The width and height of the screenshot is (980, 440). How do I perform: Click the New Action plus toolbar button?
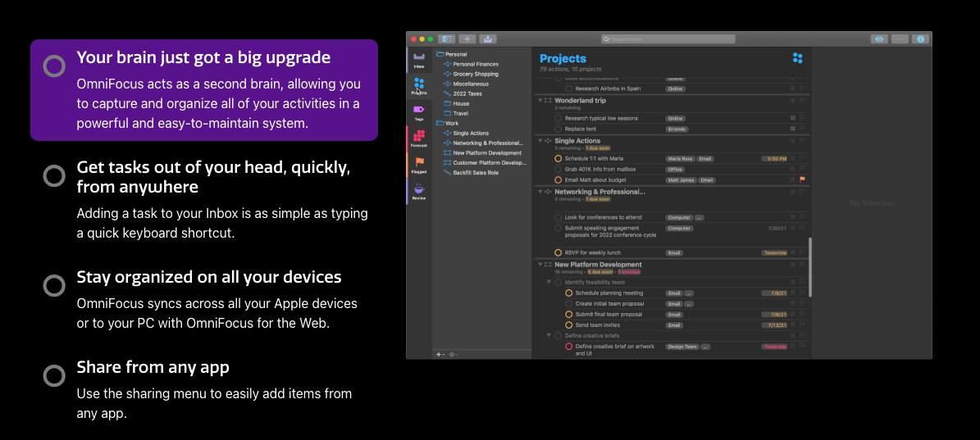467,39
